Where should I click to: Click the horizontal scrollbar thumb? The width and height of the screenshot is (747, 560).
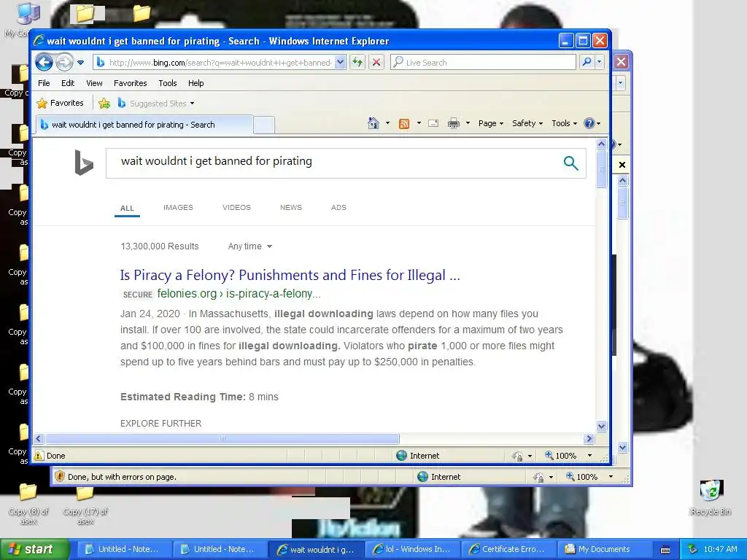coord(222,438)
